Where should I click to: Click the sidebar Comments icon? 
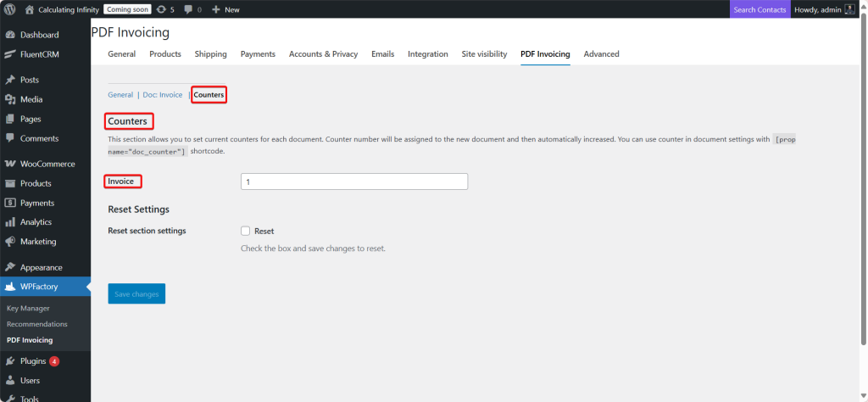10,138
